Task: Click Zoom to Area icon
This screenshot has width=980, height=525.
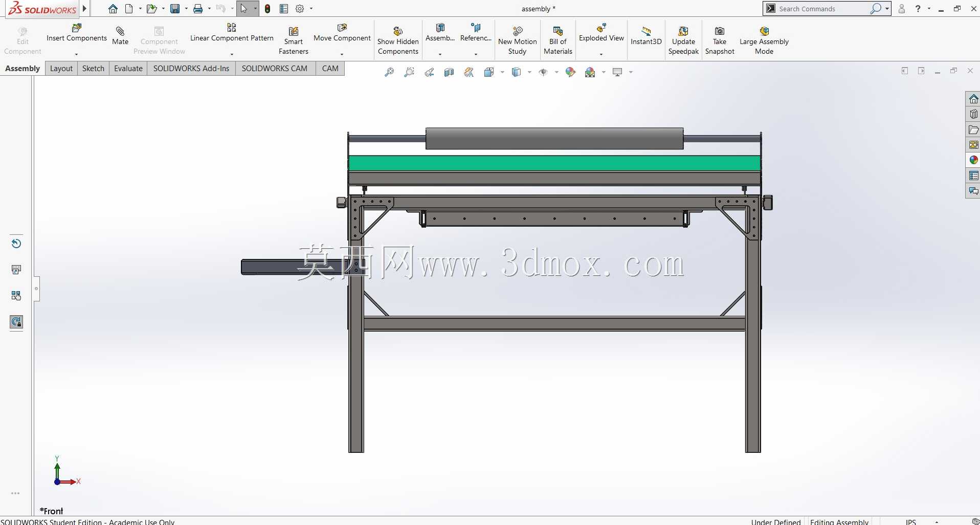Action: pos(409,72)
